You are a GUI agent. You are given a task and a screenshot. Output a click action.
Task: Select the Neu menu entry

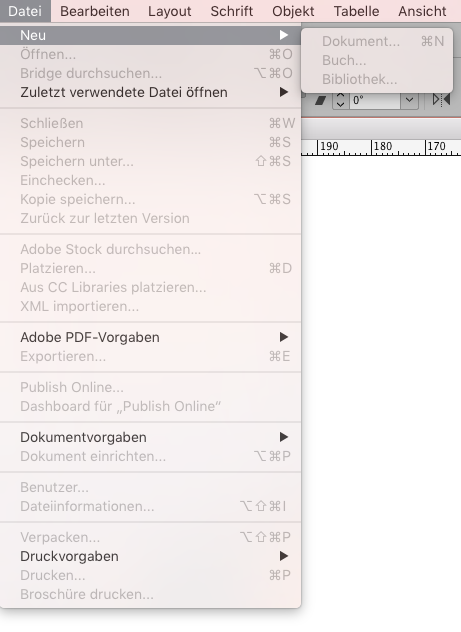pyautogui.click(x=150, y=35)
